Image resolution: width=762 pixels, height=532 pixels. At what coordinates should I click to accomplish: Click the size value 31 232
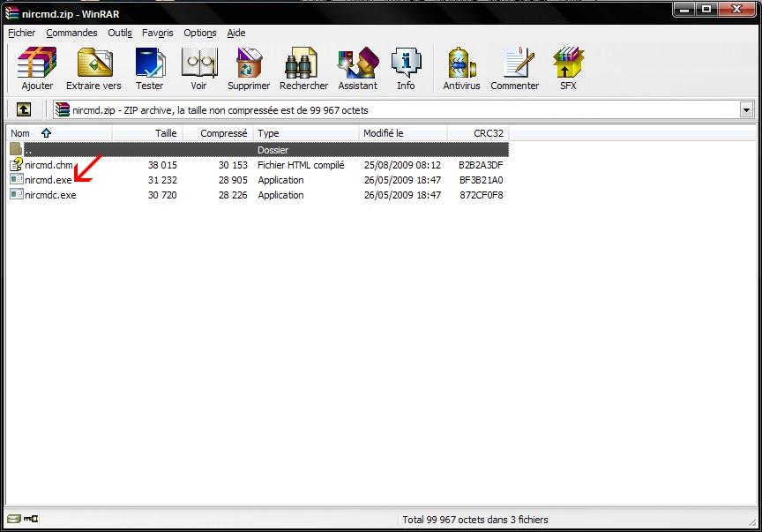162,180
